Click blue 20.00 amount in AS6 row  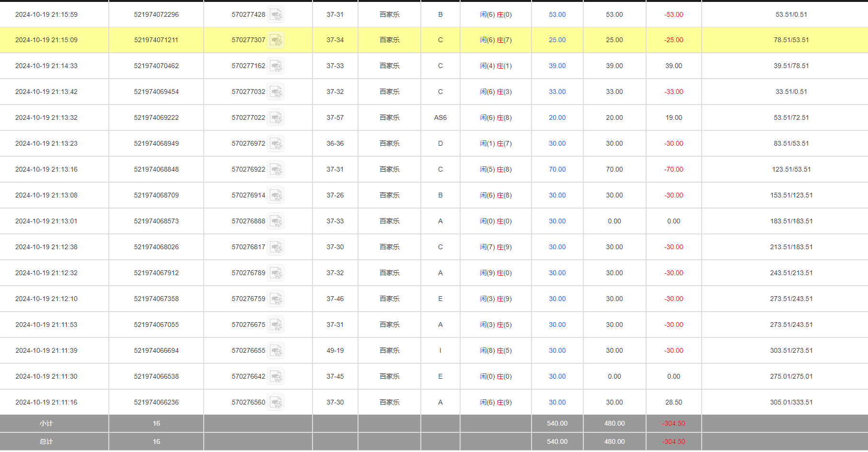click(557, 117)
